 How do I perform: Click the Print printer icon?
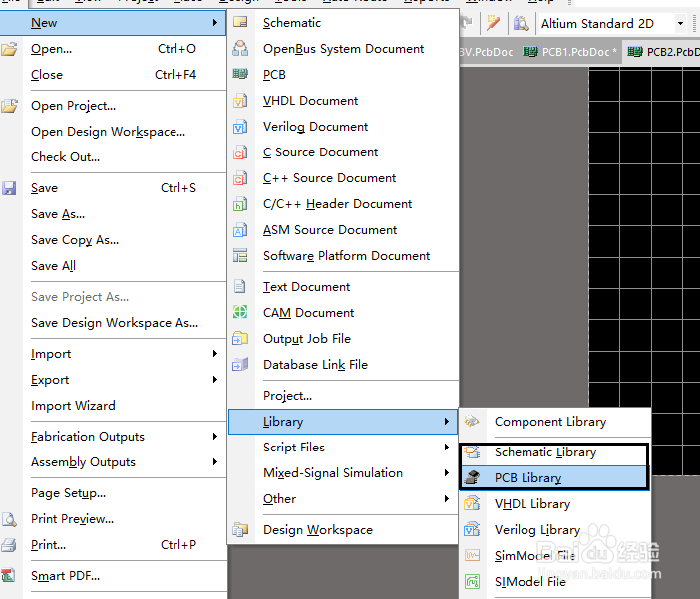9,545
